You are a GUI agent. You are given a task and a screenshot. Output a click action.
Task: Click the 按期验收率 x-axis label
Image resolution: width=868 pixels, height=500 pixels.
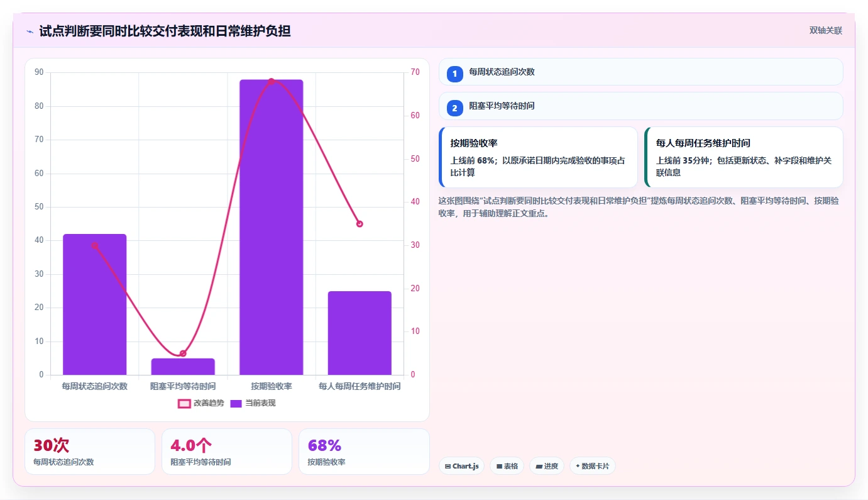(x=272, y=386)
